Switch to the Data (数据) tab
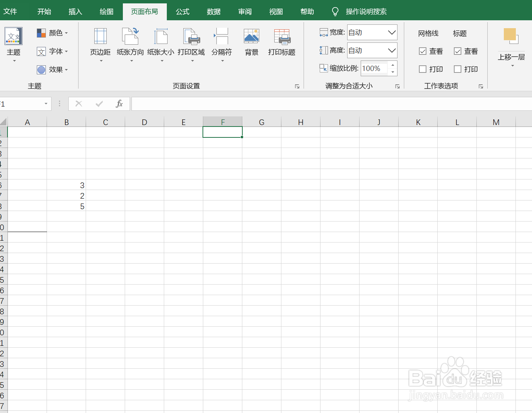Screen dimensions: 532x413 [214, 12]
